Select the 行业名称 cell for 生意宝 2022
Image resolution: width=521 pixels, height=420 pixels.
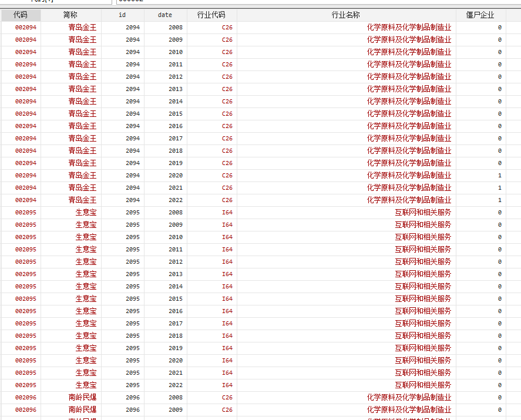(x=423, y=385)
